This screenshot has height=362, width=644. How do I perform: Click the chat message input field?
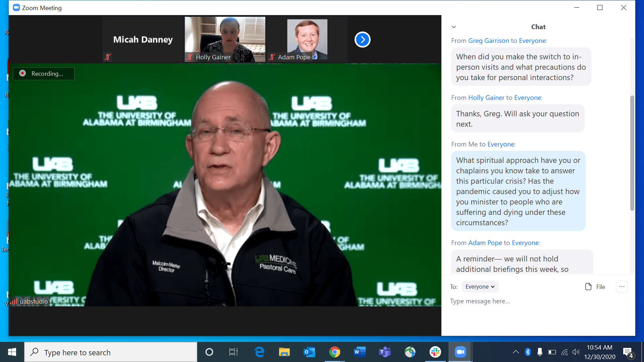click(x=538, y=301)
